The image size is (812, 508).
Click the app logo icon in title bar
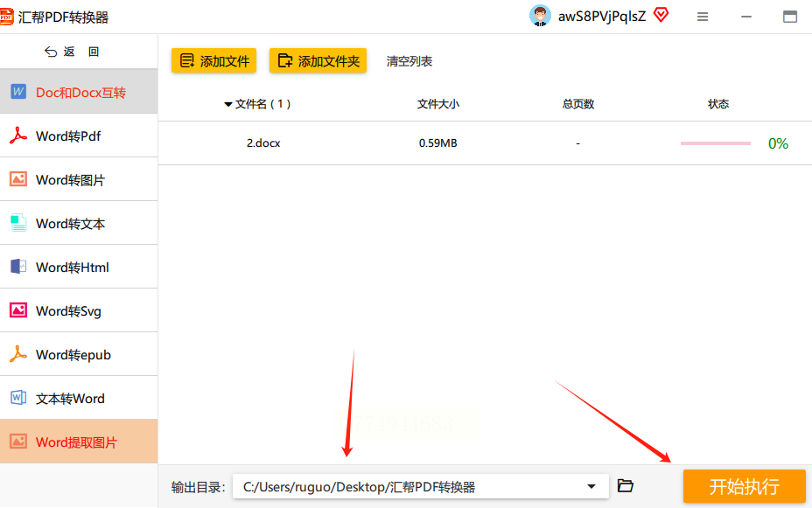(x=6, y=17)
